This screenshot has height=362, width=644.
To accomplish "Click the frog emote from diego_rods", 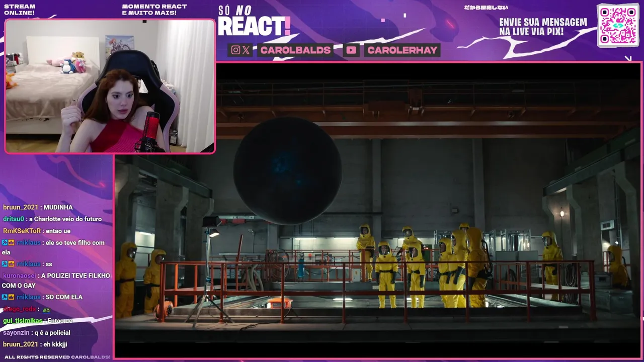I will point(46,310).
